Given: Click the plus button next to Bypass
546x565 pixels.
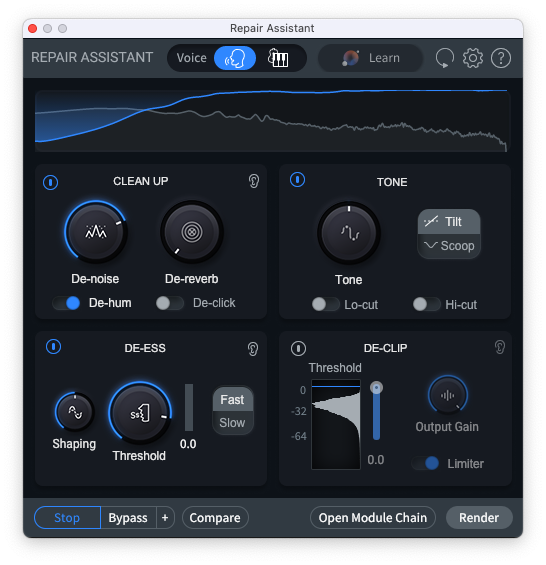Looking at the screenshot, I should [x=165, y=518].
